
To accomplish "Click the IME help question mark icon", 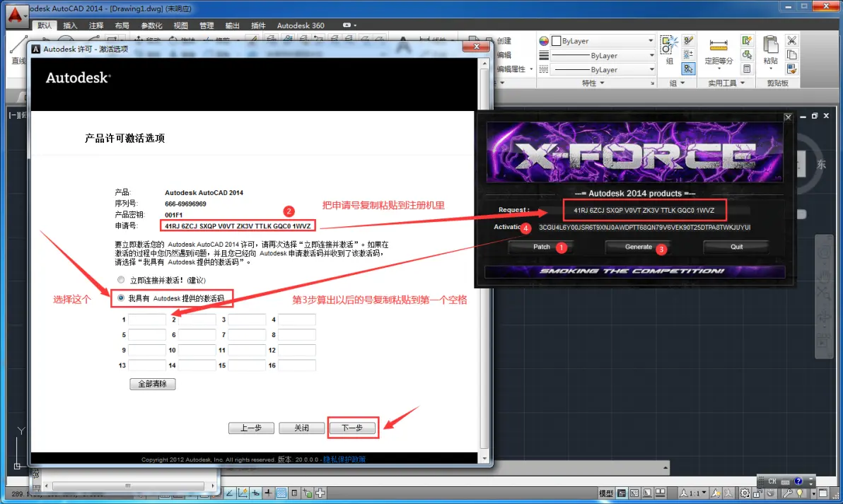I will click(x=798, y=481).
